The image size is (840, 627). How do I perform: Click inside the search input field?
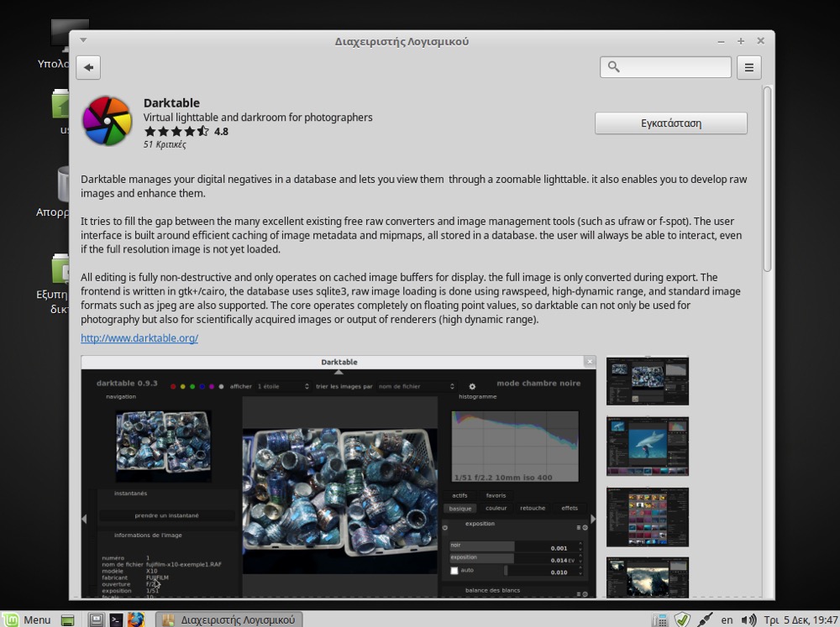[x=665, y=67]
